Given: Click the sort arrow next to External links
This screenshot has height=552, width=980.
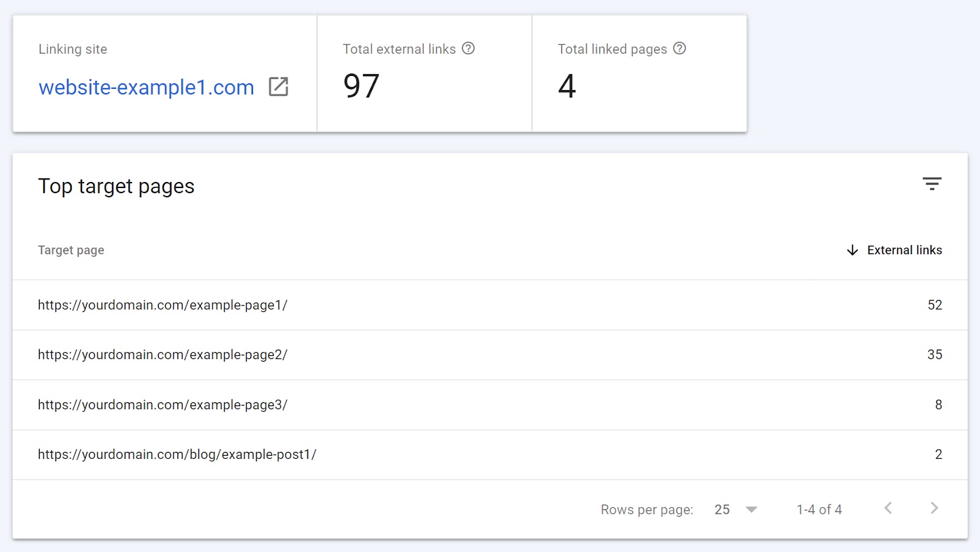Looking at the screenshot, I should 852,250.
